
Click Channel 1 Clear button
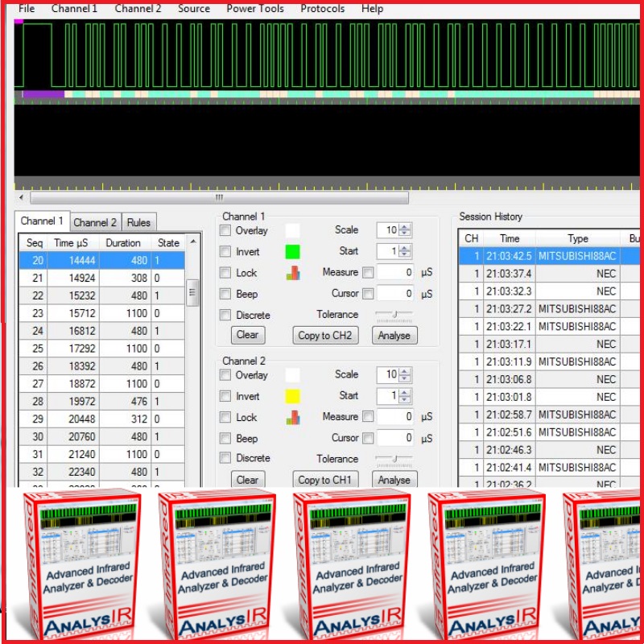point(248,335)
